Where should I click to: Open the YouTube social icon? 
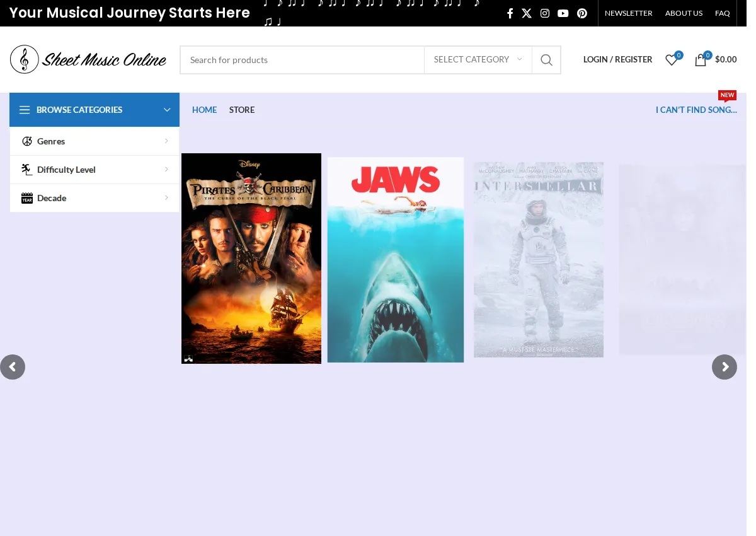click(563, 13)
